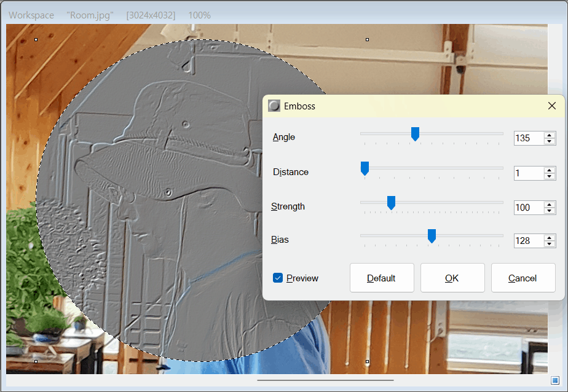Click the top-right selection handle
This screenshot has height=392, width=568.
pyautogui.click(x=368, y=39)
